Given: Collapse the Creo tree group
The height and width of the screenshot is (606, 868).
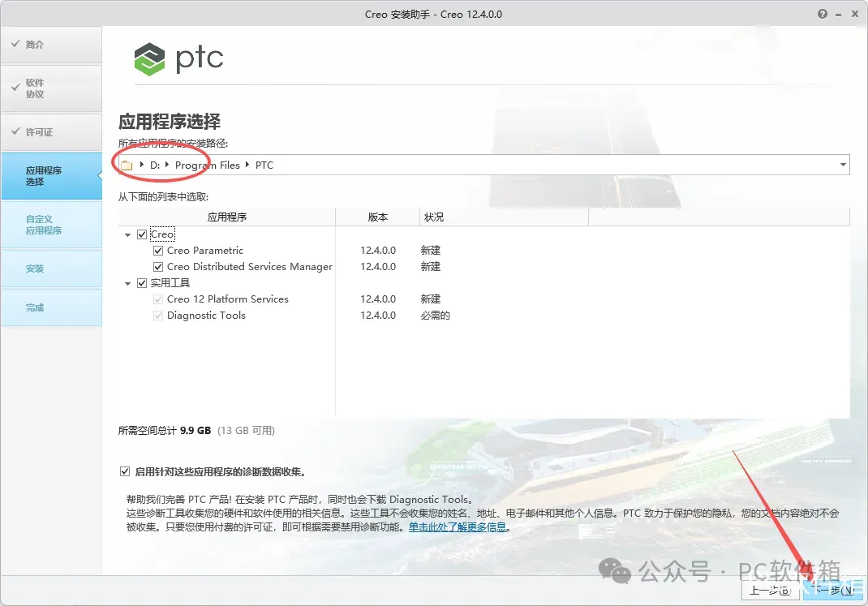Looking at the screenshot, I should point(127,235).
